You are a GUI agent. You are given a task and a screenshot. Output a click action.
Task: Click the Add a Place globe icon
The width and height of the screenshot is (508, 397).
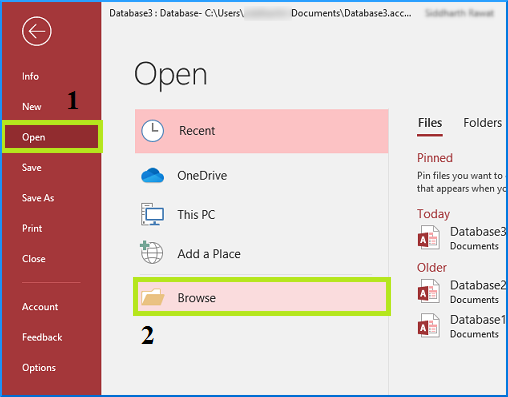[x=152, y=252]
